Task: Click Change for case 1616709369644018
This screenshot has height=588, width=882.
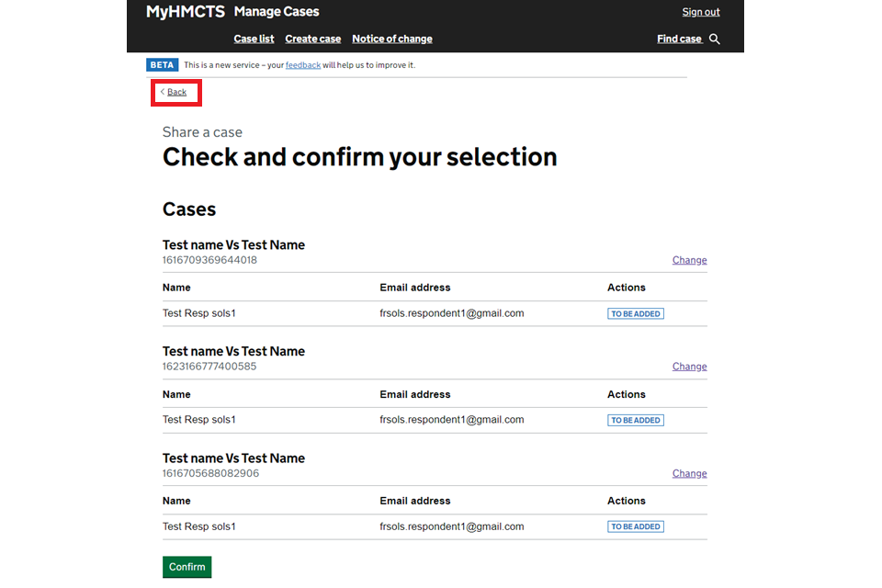Action: (689, 260)
